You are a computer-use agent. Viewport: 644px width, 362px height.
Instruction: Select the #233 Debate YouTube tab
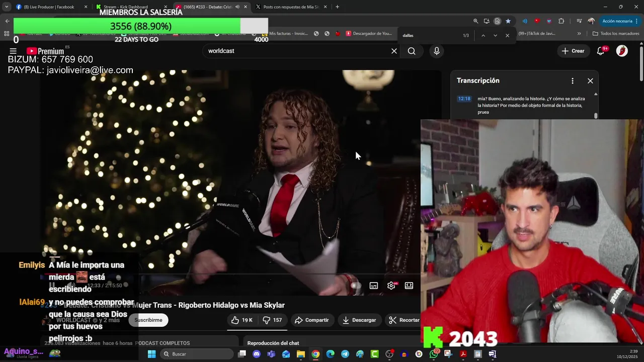click(x=207, y=7)
